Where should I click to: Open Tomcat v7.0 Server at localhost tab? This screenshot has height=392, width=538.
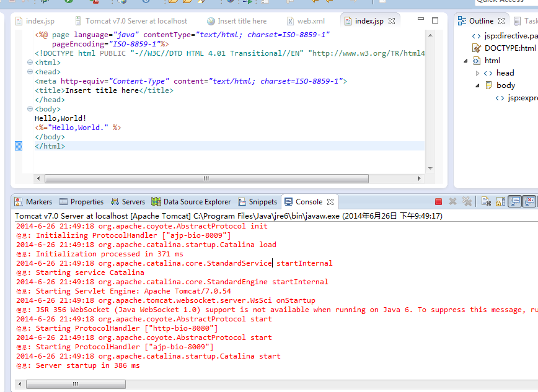tap(131, 21)
